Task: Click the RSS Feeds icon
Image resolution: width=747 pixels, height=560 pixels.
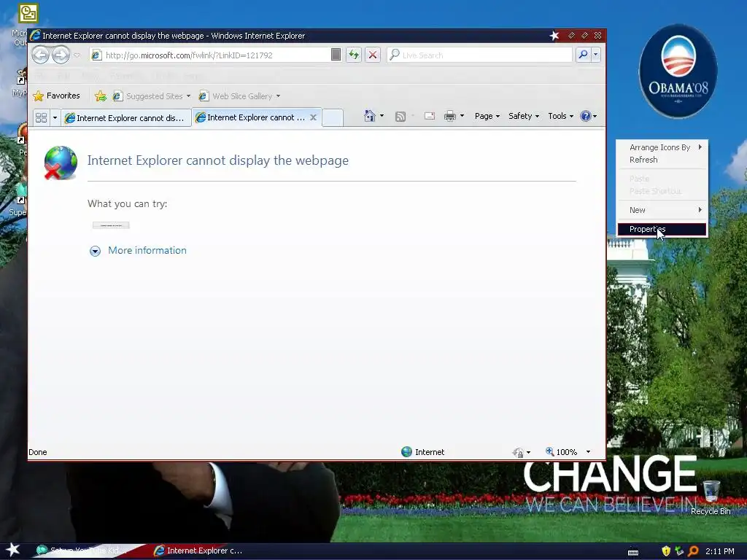Action: pos(400,116)
